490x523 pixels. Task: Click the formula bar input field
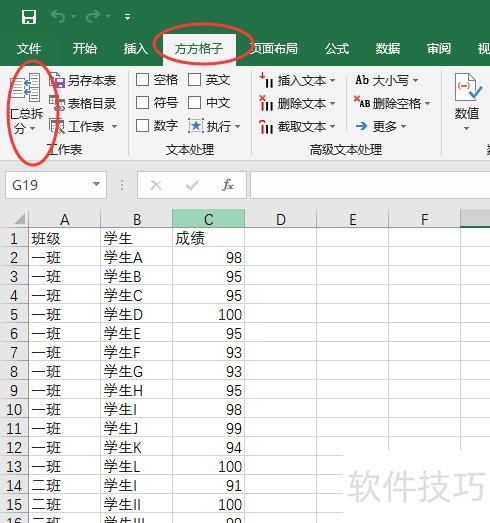coord(370,185)
